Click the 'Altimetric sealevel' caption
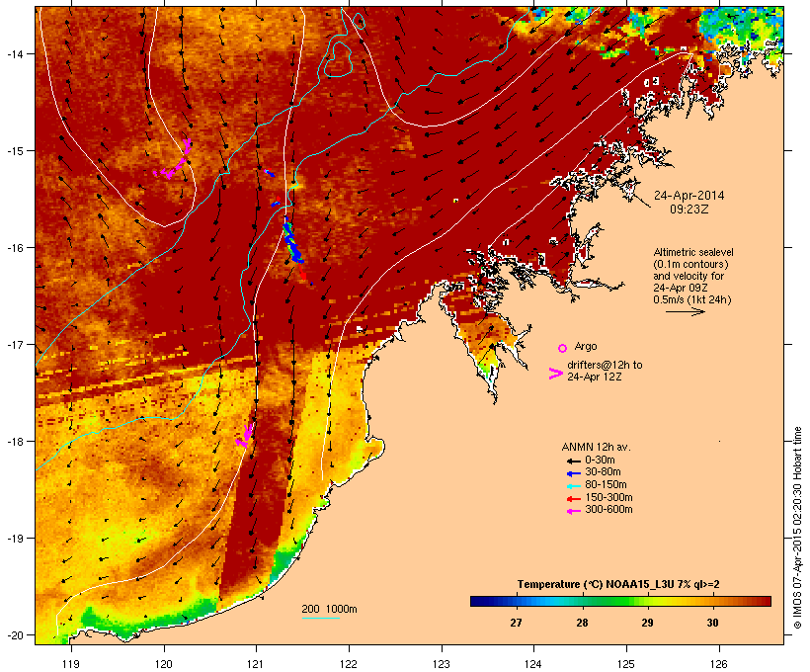The image size is (810, 672). coord(693,252)
